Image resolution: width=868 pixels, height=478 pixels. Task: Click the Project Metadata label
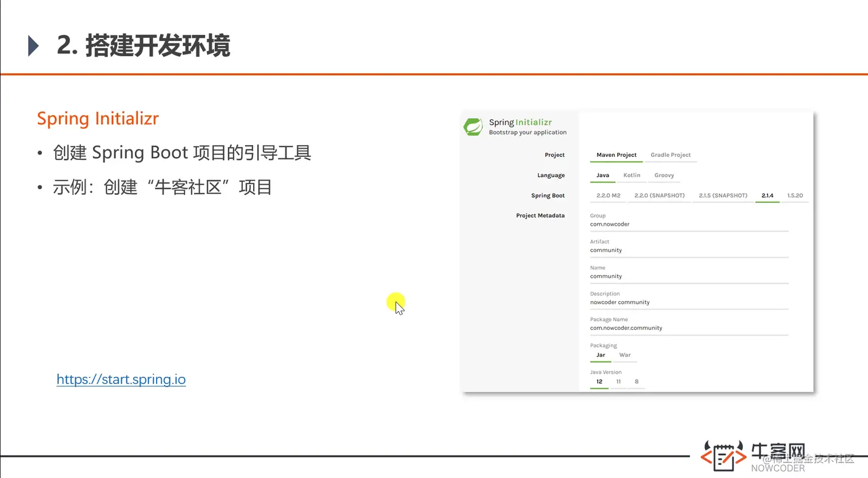tap(540, 215)
